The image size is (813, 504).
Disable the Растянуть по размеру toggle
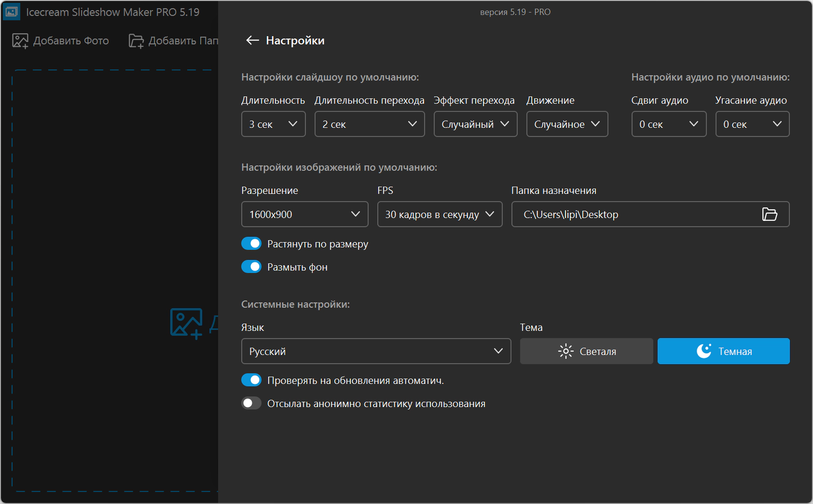point(251,244)
